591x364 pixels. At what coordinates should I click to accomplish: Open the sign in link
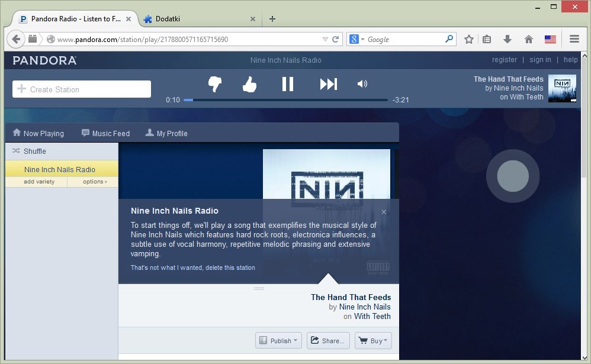click(540, 60)
